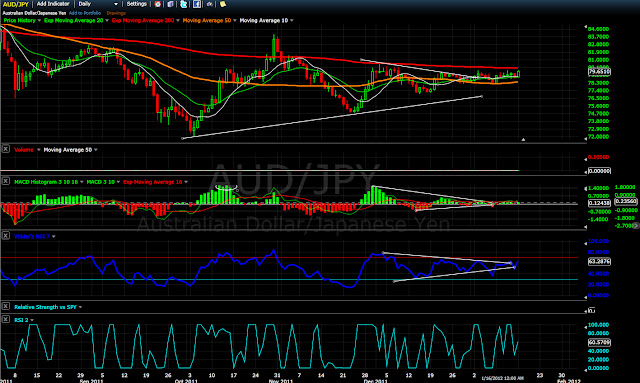
Task: Click the AUD/JPY symbol field
Action: pyautogui.click(x=16, y=4)
